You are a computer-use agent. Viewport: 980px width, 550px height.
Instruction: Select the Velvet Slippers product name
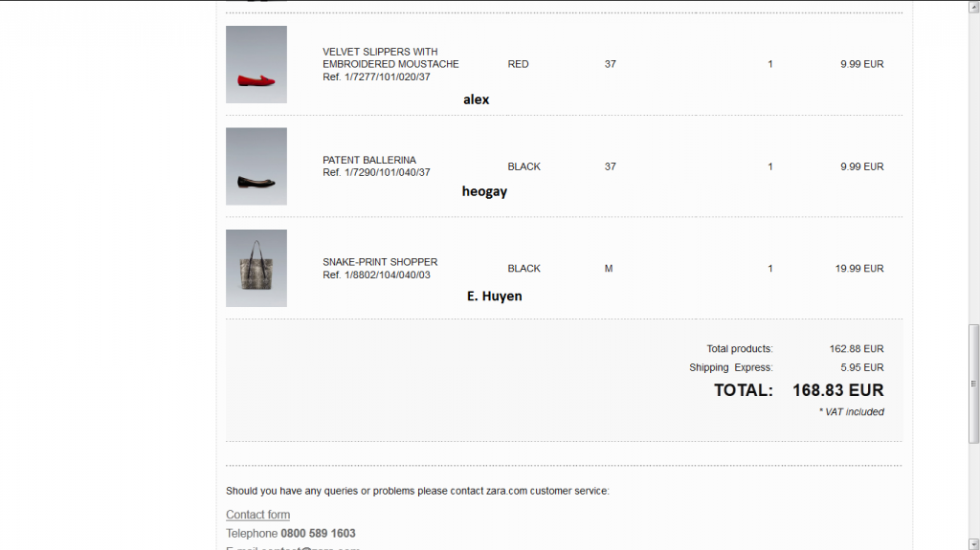(390, 57)
